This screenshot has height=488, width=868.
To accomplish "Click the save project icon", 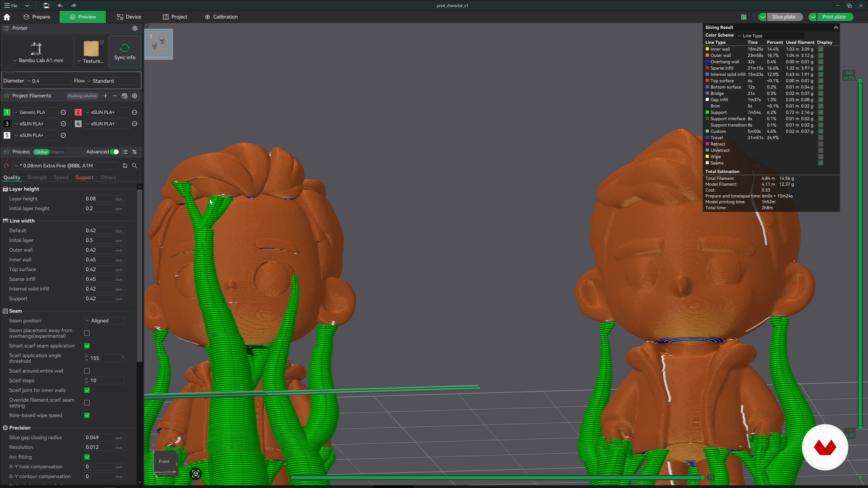I will click(x=46, y=5).
